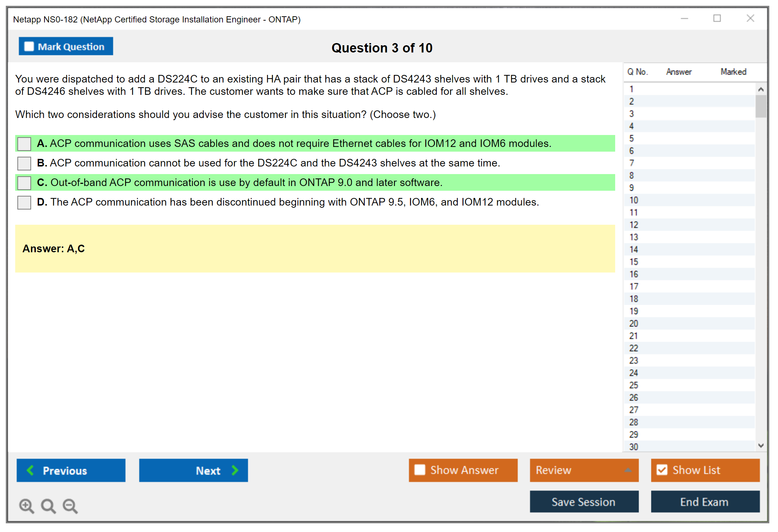Viewport: 778px width, 532px height.
Task: Check answer option B checkbox
Action: [24, 163]
